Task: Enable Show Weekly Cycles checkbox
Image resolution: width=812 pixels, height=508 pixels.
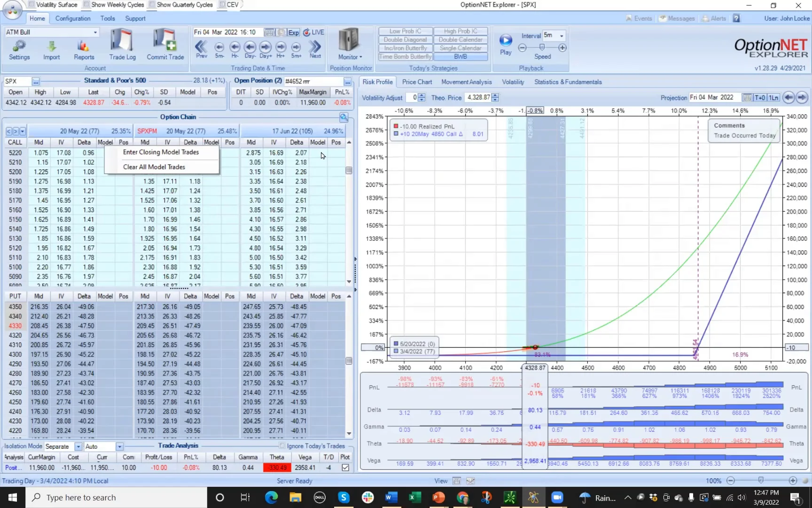Action: (x=86, y=5)
